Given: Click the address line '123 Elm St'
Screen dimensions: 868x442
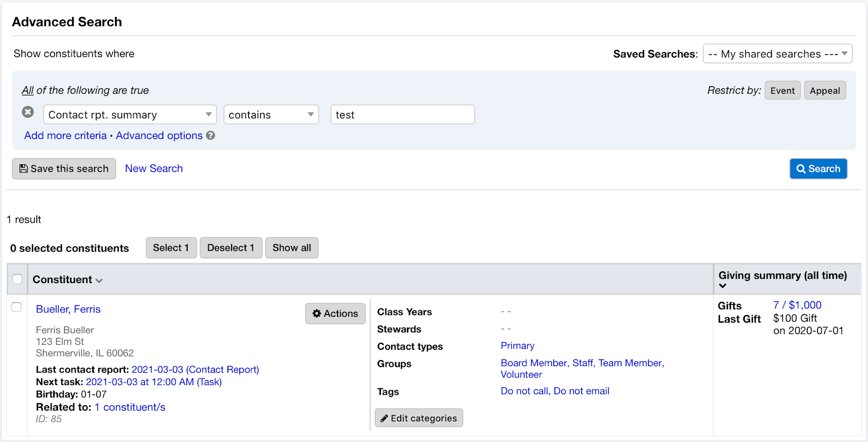Looking at the screenshot, I should [x=60, y=342].
